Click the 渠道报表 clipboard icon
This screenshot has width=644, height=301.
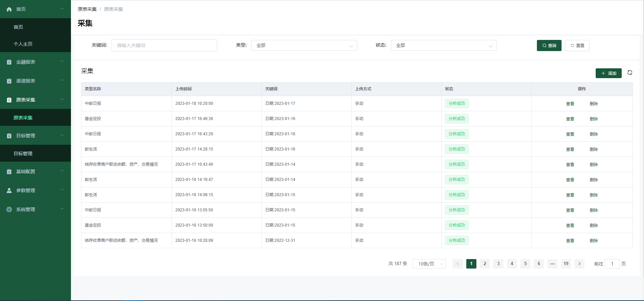coord(9,81)
